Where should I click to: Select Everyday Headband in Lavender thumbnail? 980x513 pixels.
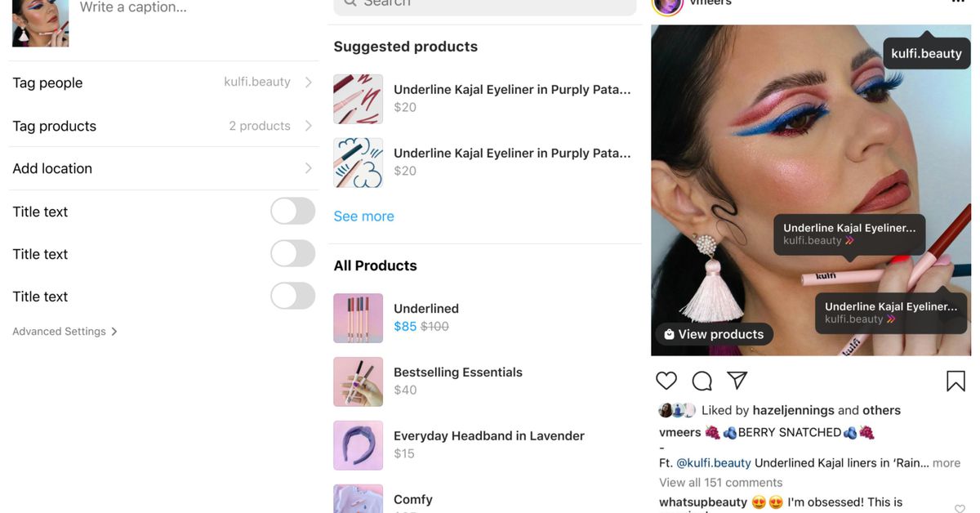point(358,445)
